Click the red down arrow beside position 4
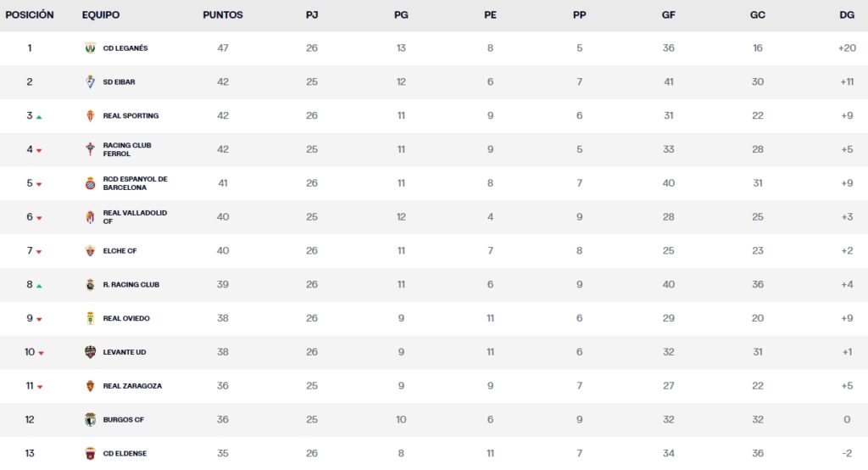Image resolution: width=868 pixels, height=470 pixels. pos(39,151)
